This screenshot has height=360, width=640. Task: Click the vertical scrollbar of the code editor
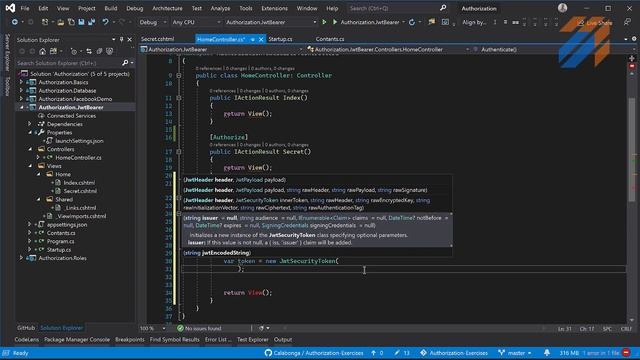point(632,188)
